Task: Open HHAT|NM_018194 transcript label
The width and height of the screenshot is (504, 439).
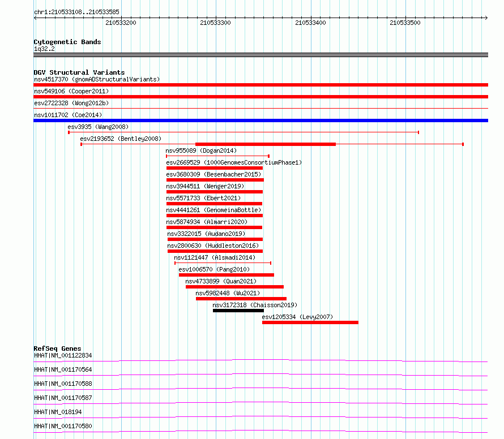Action: coord(58,412)
